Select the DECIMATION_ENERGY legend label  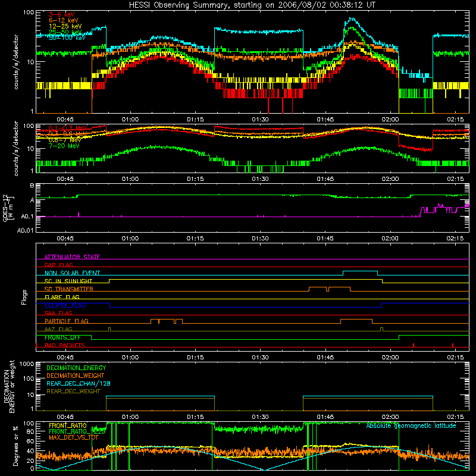[x=76, y=368]
